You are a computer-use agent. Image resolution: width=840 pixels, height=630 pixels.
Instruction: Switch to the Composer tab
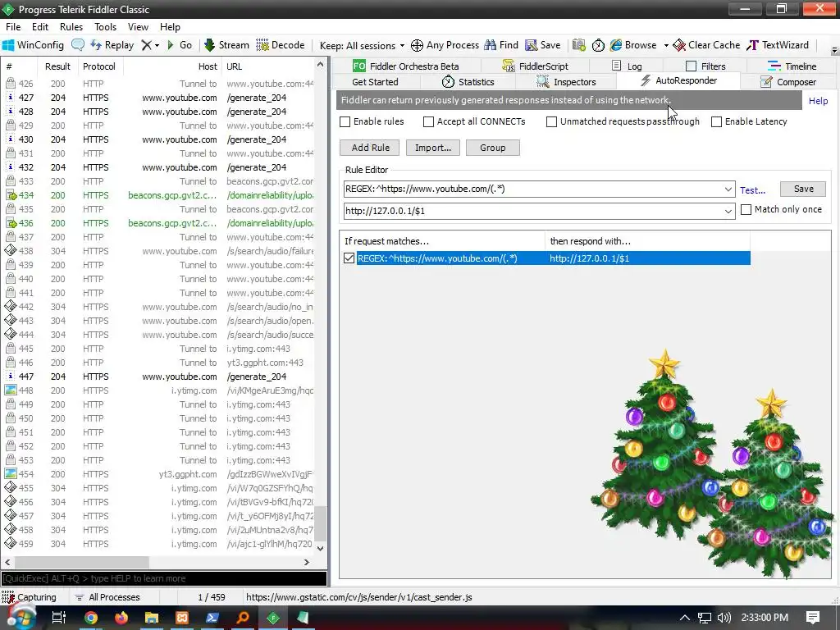[x=788, y=82]
